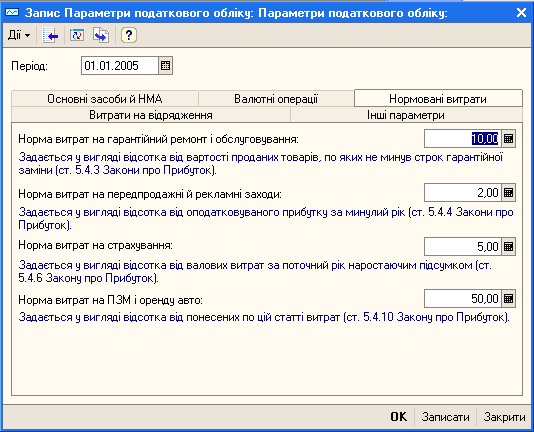Open the Дії dropdown menu
The image size is (534, 432).
pos(19,35)
